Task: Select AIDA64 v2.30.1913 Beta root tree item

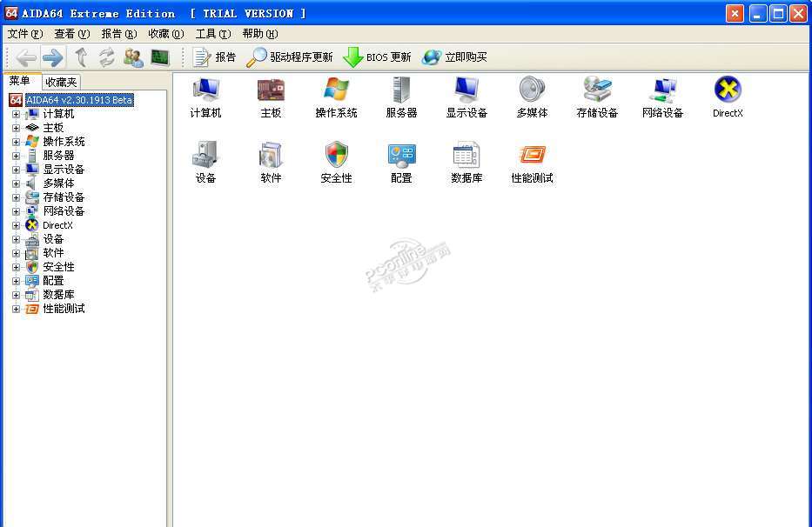Action: (x=79, y=100)
